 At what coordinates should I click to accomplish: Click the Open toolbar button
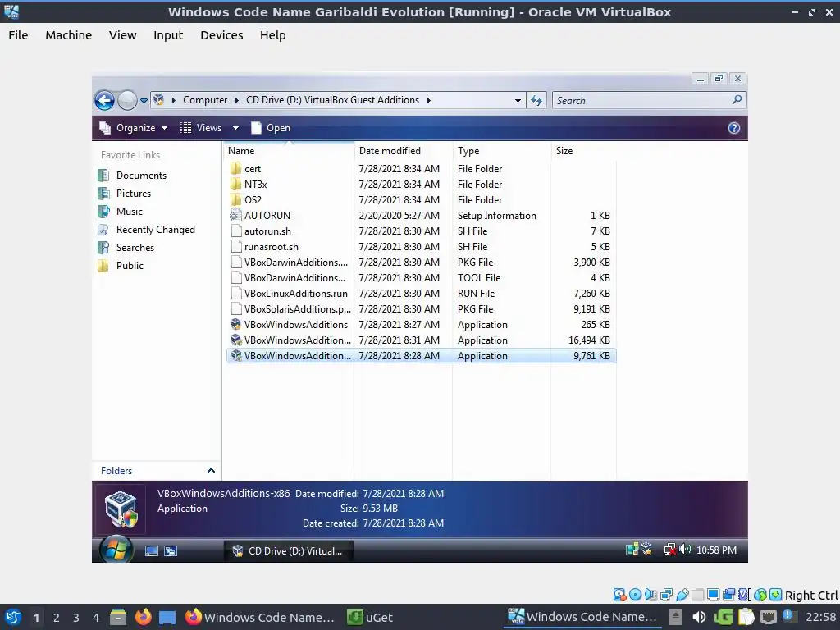(x=271, y=128)
